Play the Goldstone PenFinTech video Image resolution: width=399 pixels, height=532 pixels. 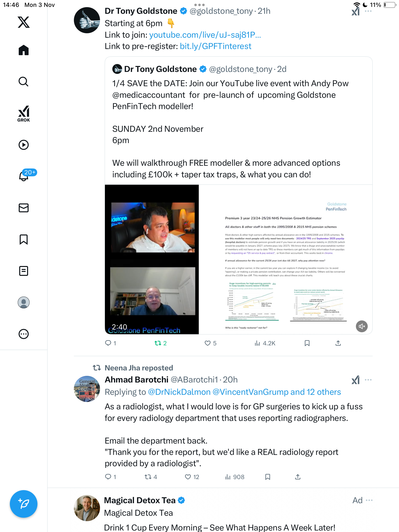point(238,259)
